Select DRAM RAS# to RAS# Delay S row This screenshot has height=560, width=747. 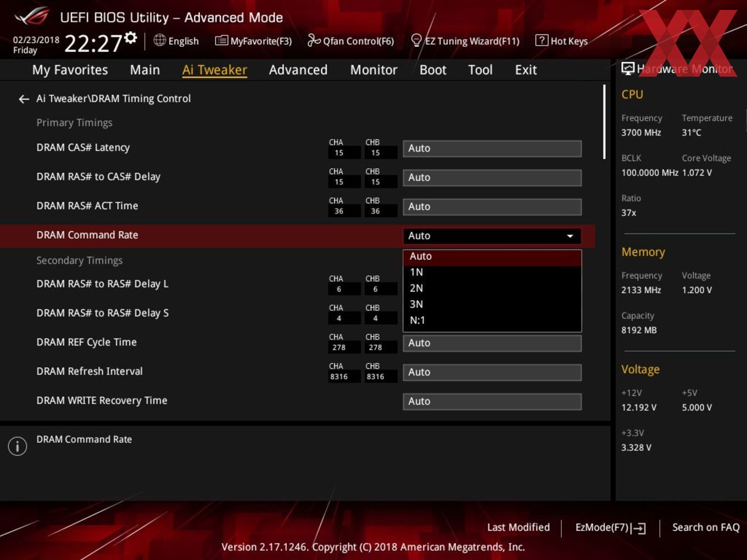point(102,313)
